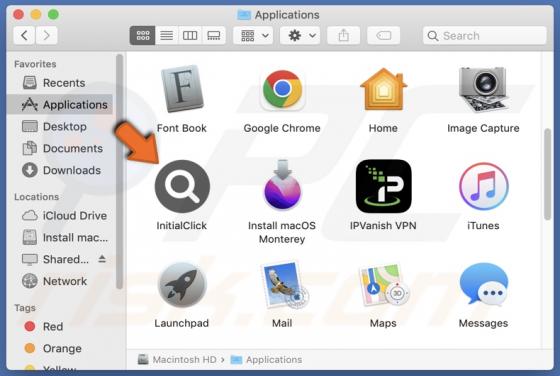The width and height of the screenshot is (560, 376).
Task: Click the "Messages" label text
Action: [x=483, y=323]
